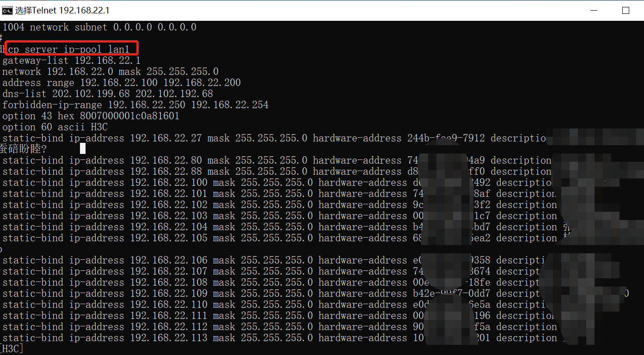Click hardware address 244b-fee9-7912

[x=446, y=138]
